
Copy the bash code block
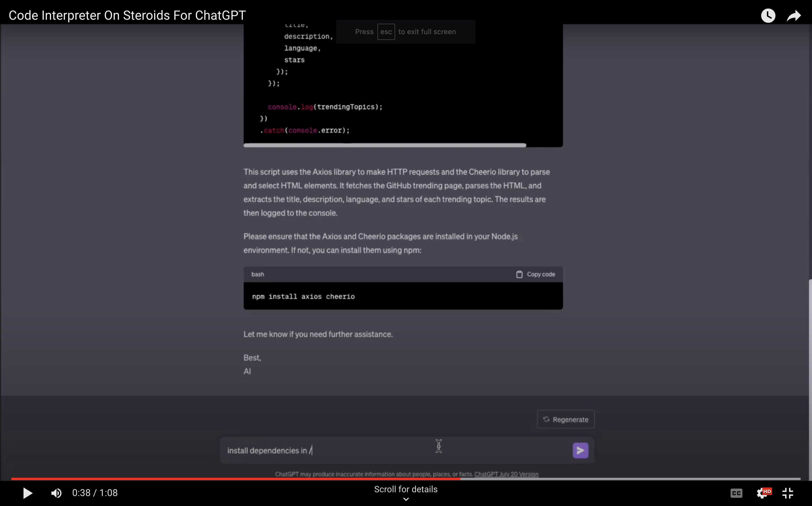tap(541, 274)
